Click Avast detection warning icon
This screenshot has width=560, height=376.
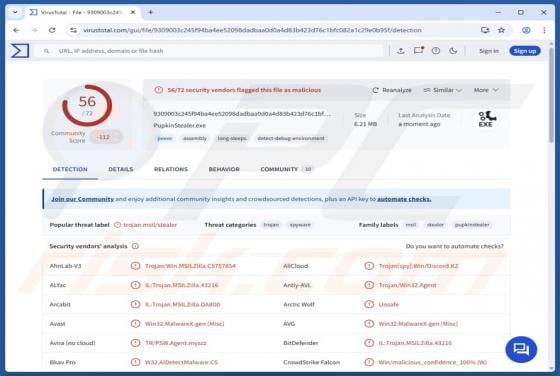(x=135, y=324)
